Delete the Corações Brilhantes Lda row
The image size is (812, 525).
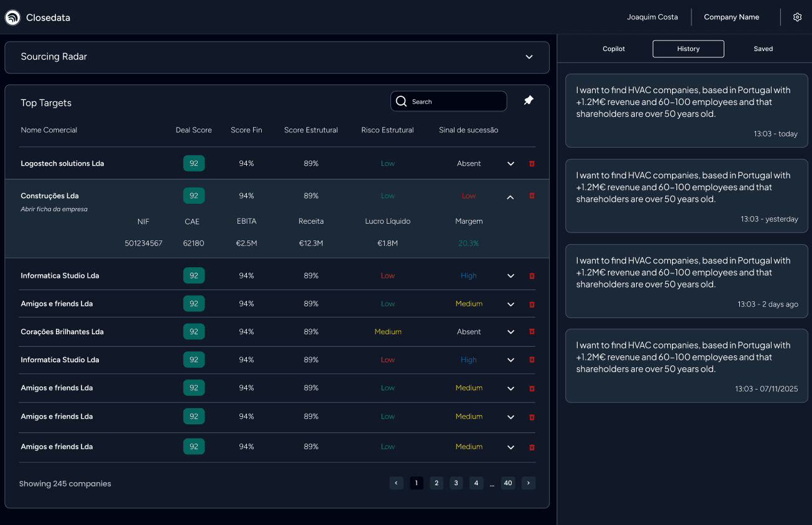532,332
